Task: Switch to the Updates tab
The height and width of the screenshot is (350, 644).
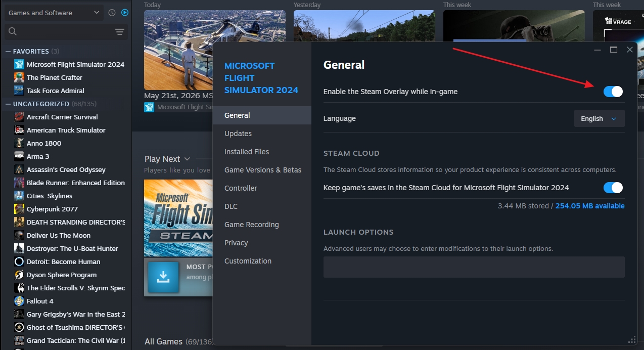Action: (x=262, y=134)
